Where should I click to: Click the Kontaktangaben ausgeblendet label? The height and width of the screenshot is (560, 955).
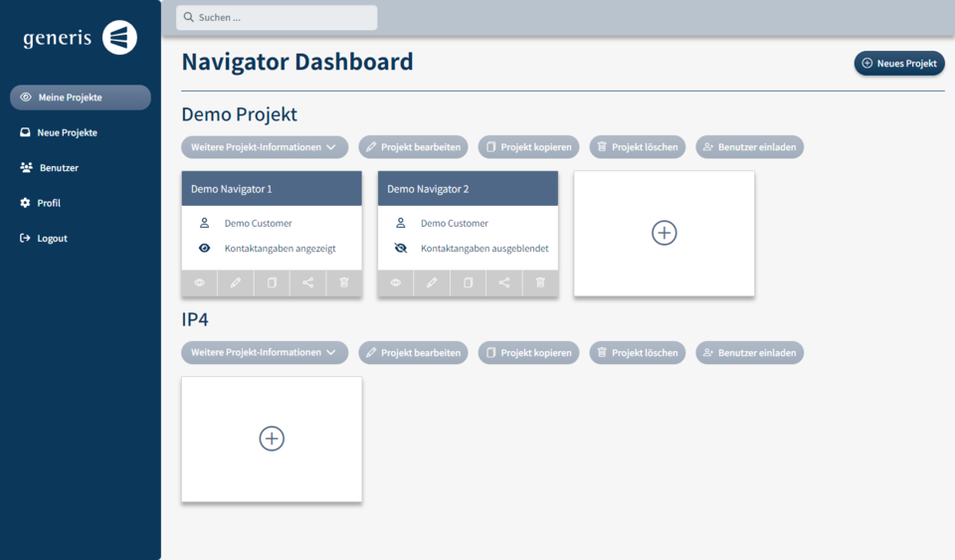pyautogui.click(x=484, y=249)
